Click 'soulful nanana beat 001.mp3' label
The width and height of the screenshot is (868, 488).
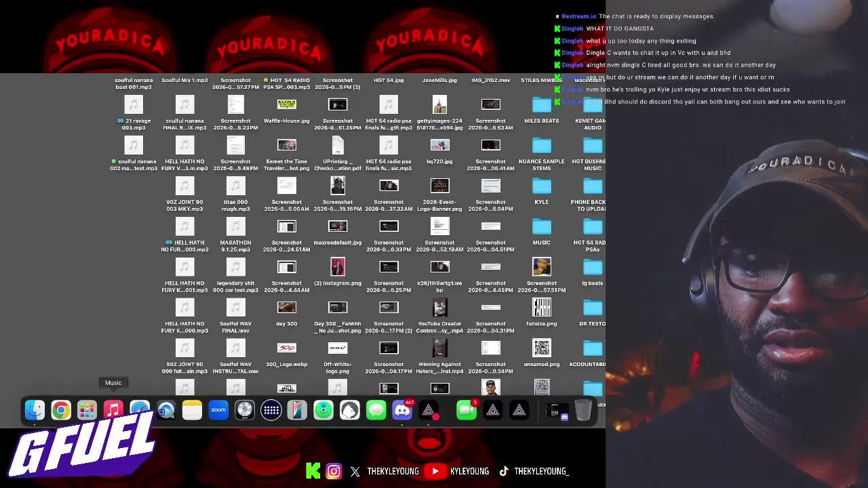[x=134, y=83]
